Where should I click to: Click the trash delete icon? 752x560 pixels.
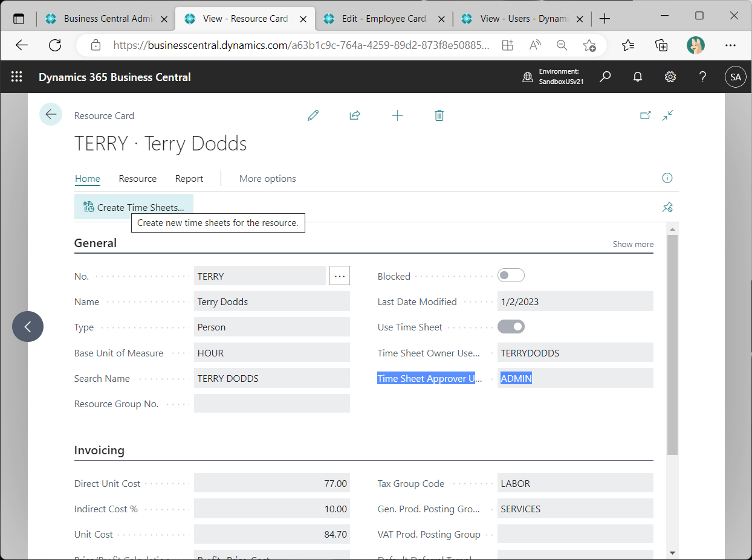[439, 115]
